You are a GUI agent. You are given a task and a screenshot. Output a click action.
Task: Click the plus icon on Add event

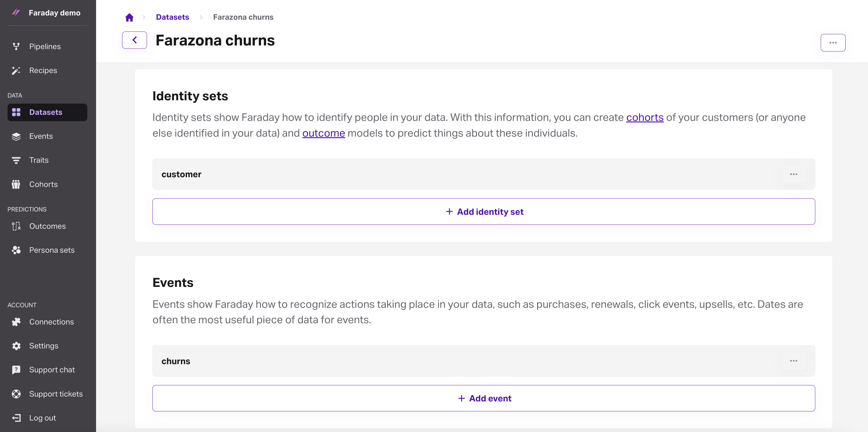point(461,398)
